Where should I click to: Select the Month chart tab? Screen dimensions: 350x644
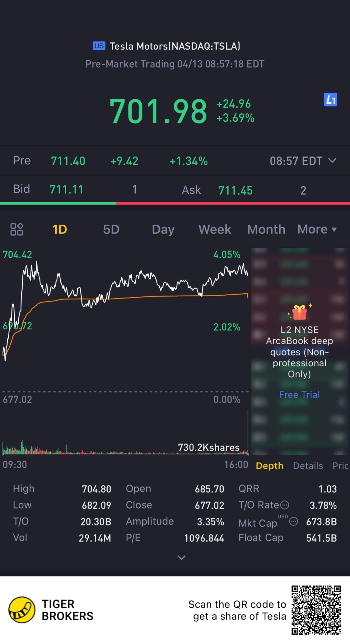pos(266,229)
